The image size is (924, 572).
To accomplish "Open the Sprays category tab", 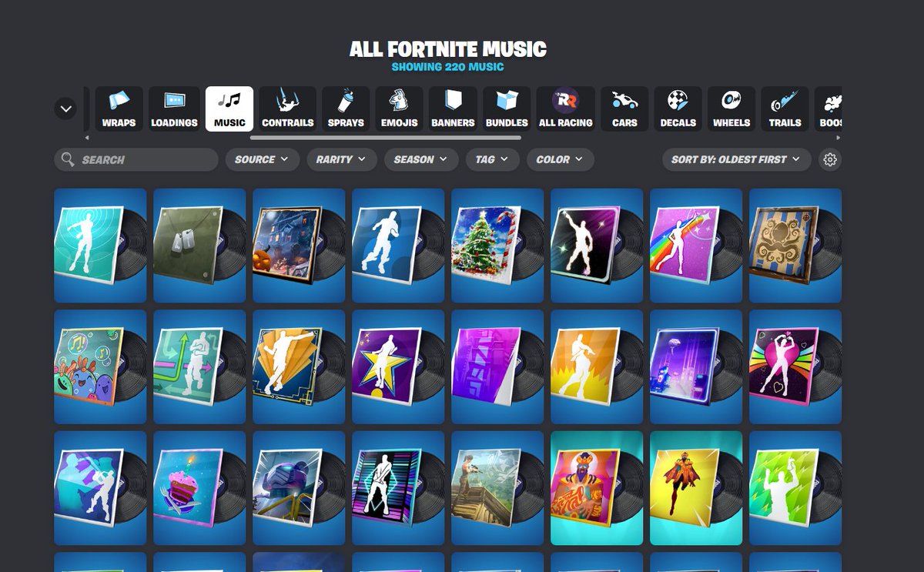I will click(346, 109).
